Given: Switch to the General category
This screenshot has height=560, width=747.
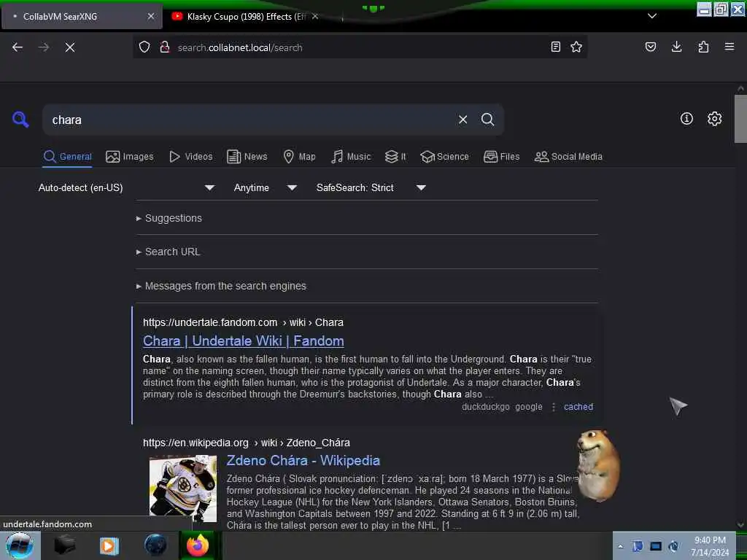Looking at the screenshot, I should (x=67, y=157).
